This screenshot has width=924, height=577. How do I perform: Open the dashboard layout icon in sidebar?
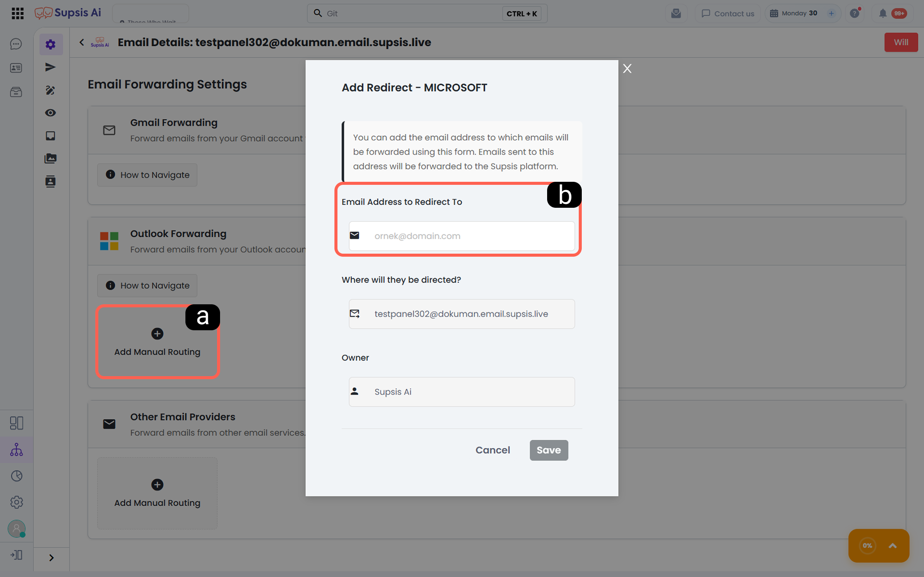16,423
